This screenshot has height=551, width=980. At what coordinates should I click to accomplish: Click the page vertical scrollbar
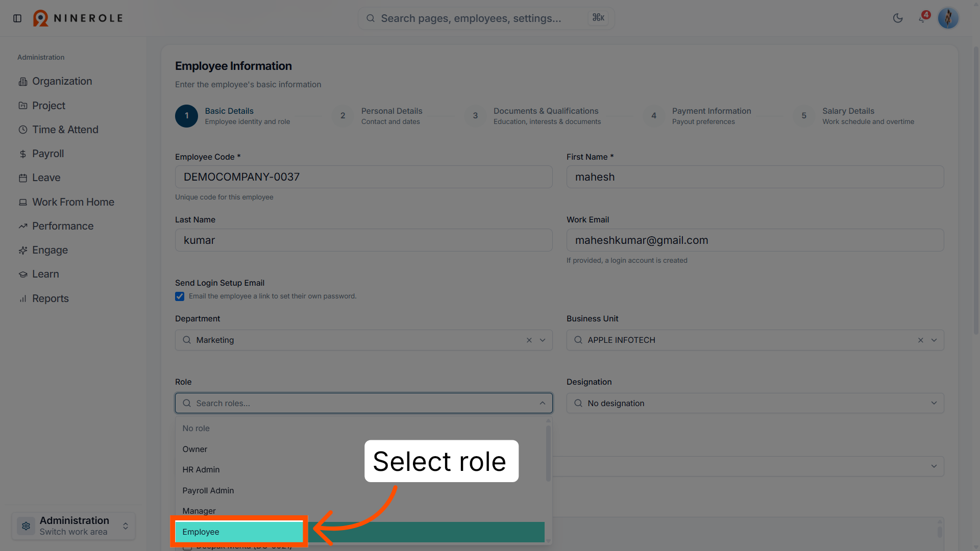tap(976, 191)
